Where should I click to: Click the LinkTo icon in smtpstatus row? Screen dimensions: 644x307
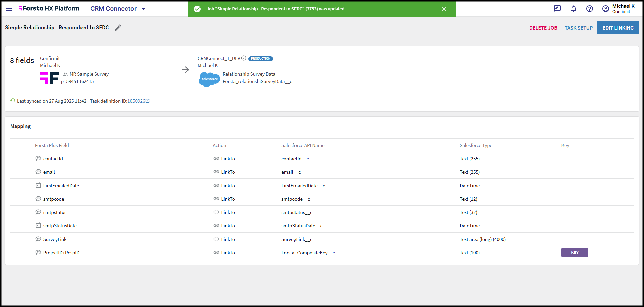[216, 212]
